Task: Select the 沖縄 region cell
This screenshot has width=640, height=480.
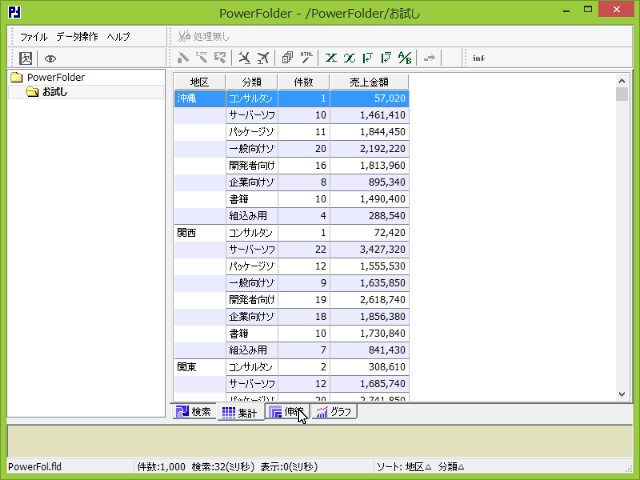Action: coord(200,98)
